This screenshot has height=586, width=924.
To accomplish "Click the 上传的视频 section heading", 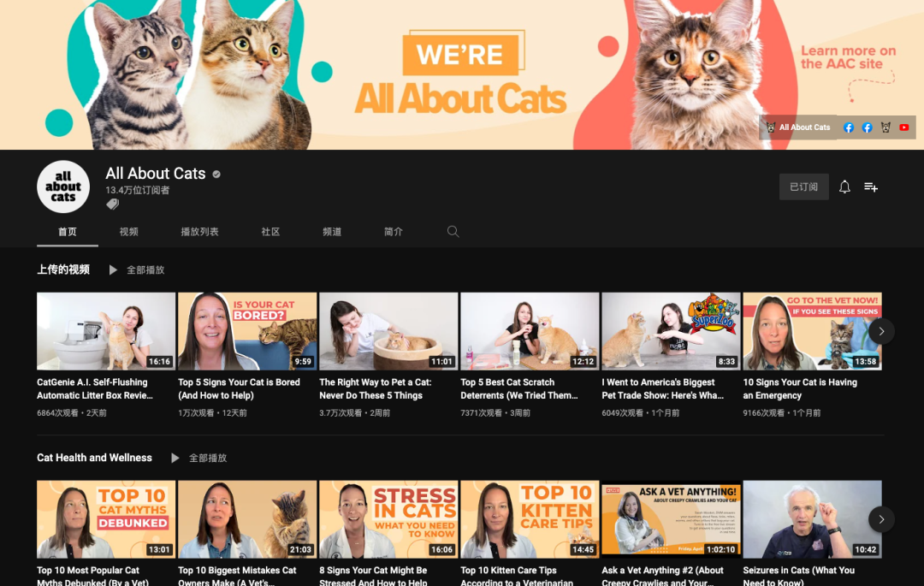I will 63,269.
